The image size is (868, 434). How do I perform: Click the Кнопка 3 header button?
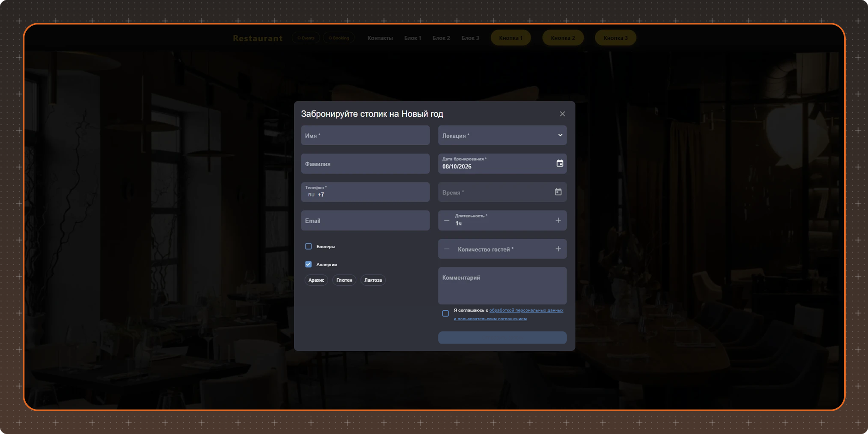pos(615,38)
